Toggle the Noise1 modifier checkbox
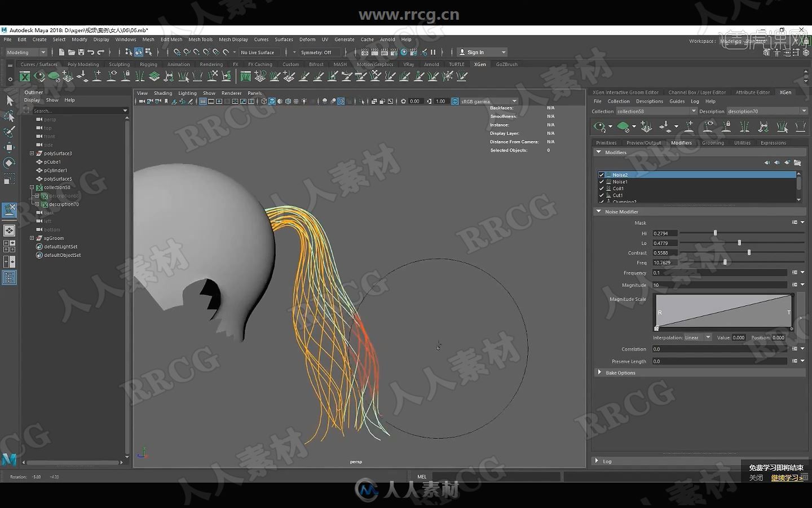812x508 pixels. pos(601,182)
